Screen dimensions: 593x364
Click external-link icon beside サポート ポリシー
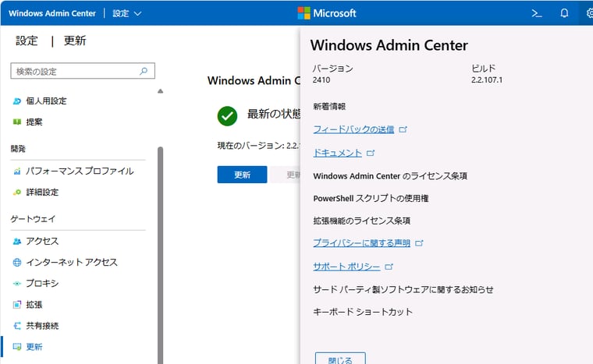(x=389, y=267)
